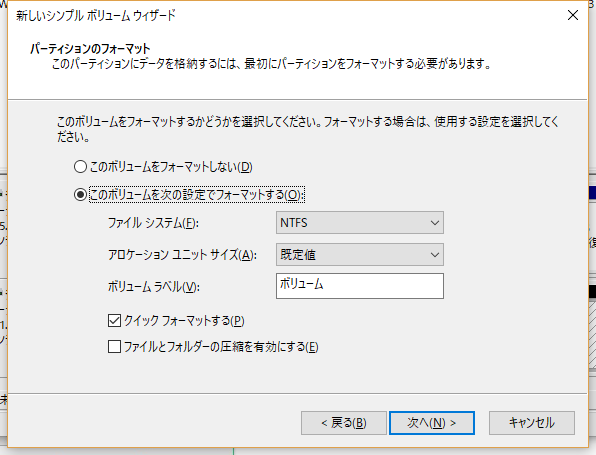
Task: Click the ファイル システム(F) label
Action: point(153,223)
